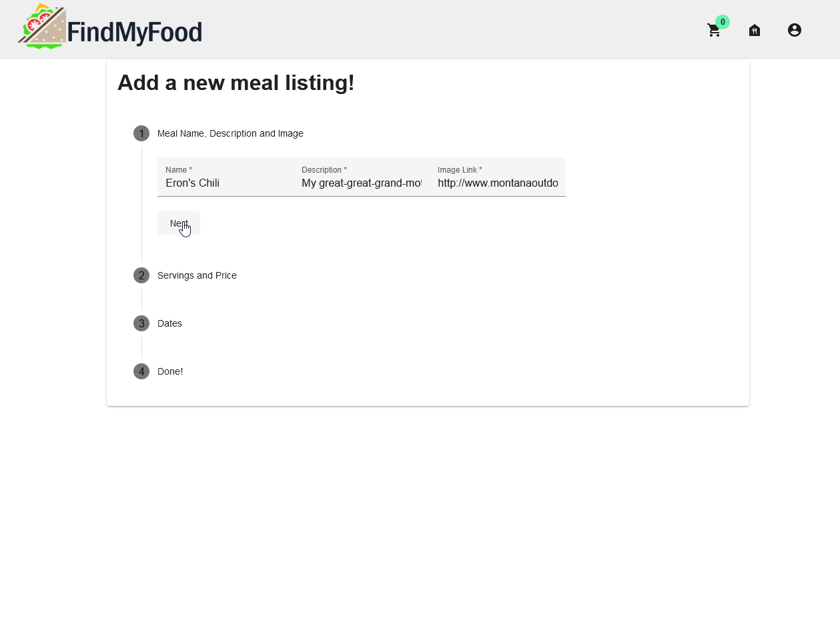This screenshot has height=618, width=840.
Task: Click the step 3 number circle
Action: (x=141, y=323)
